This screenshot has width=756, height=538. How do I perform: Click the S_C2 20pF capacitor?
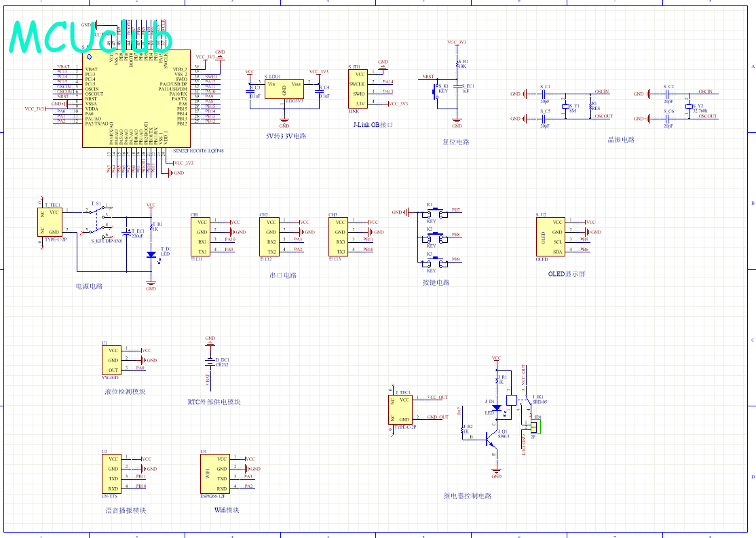tap(668, 94)
